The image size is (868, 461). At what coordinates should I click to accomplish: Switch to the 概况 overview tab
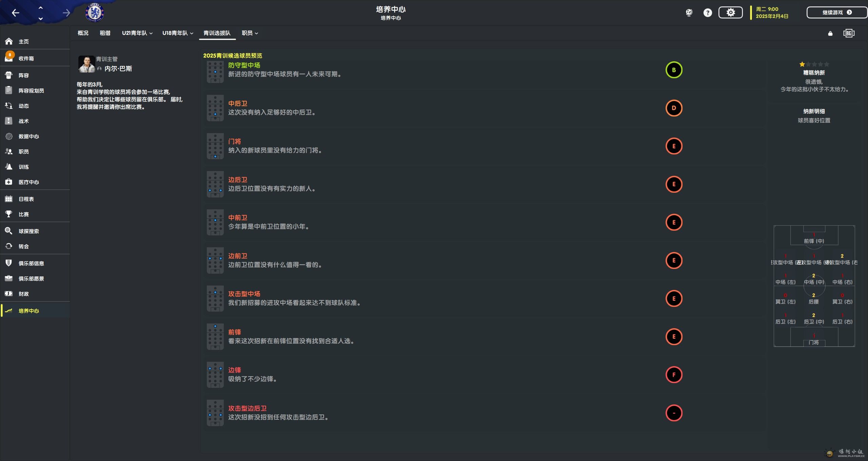(x=83, y=33)
